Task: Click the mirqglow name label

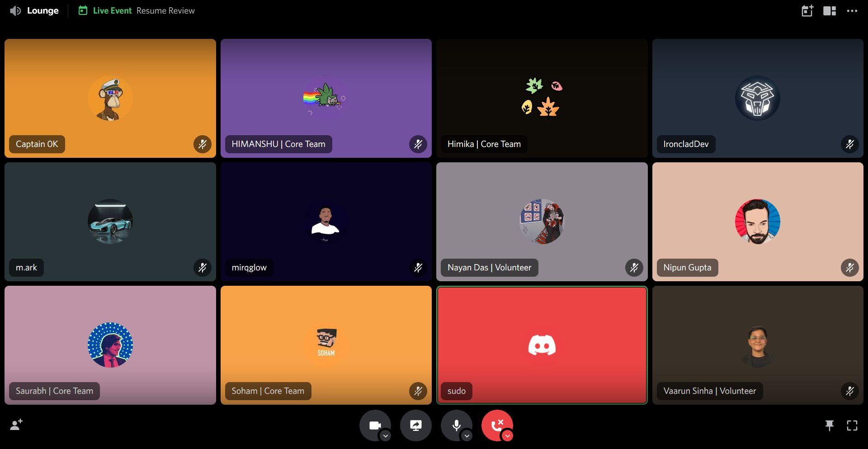Action: pyautogui.click(x=249, y=268)
